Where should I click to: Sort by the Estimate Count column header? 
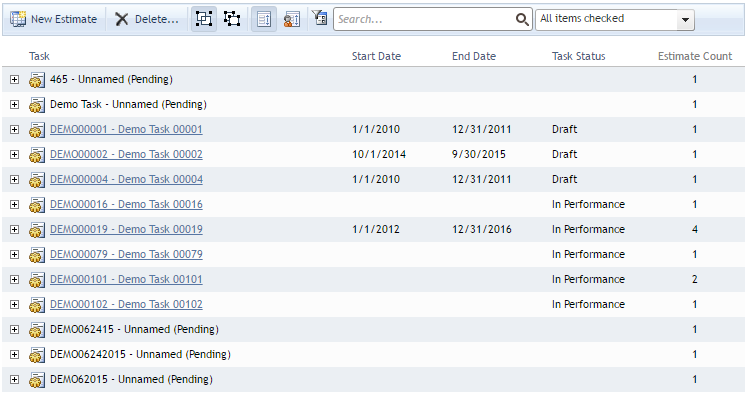click(694, 56)
